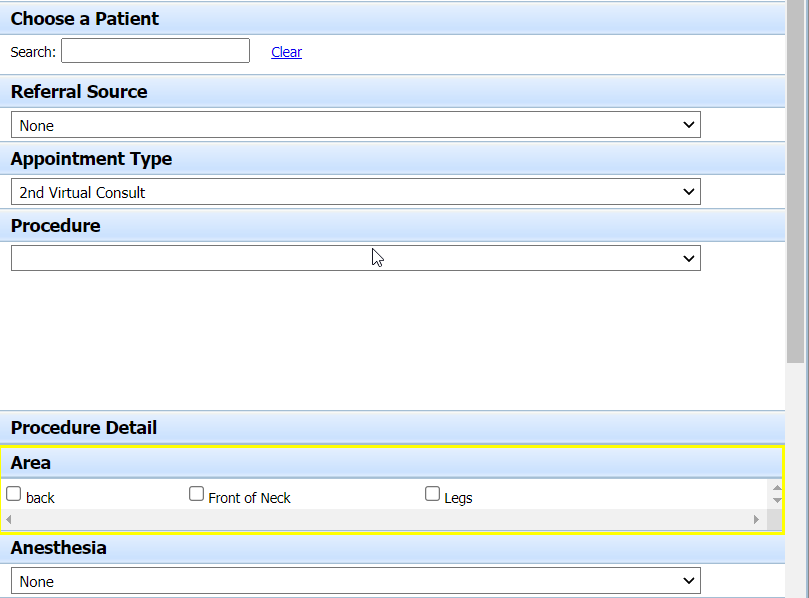Click the Procedure Detail section header
Image resolution: width=809 pixels, height=598 pixels.
(84, 428)
